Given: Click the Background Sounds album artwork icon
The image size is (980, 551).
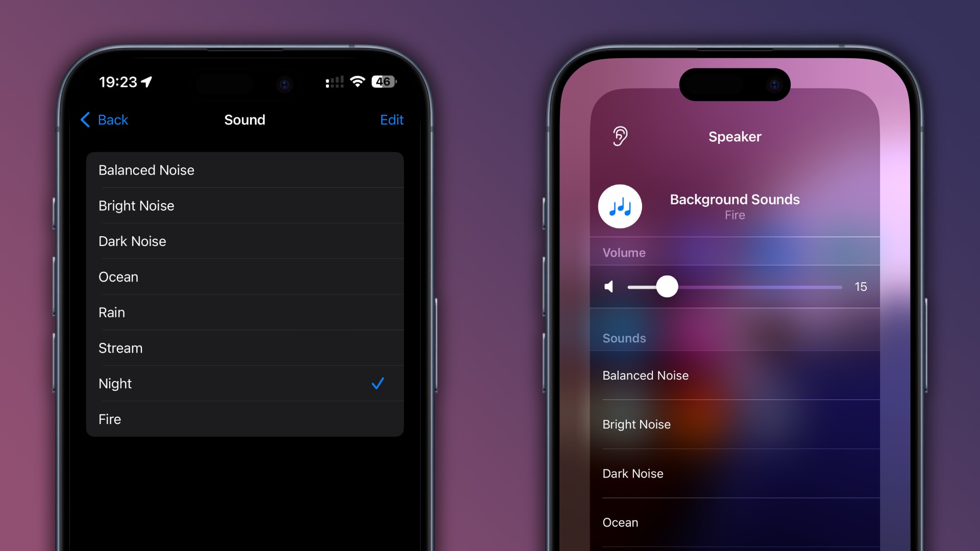Looking at the screenshot, I should coord(620,206).
